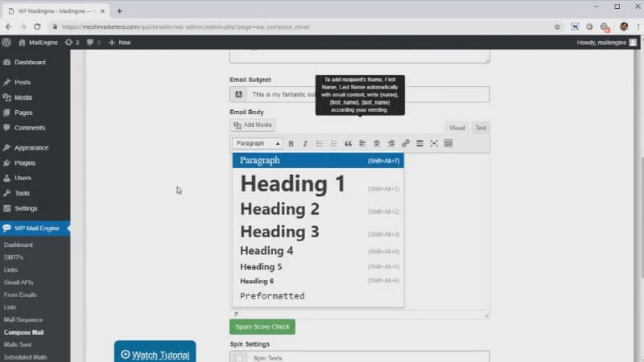Open the WP Mail Engine menu
Viewport: 644px width, 362px height.
pos(35,228)
